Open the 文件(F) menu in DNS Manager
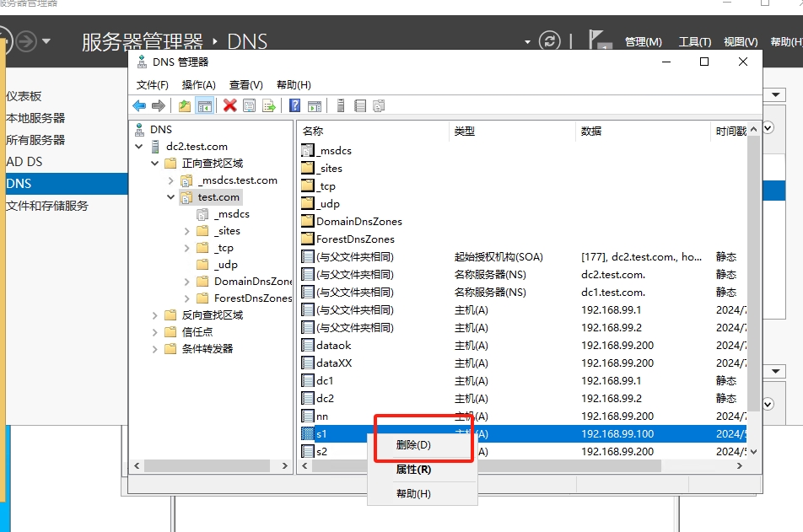Viewport: 803px width, 532px height. pos(152,85)
